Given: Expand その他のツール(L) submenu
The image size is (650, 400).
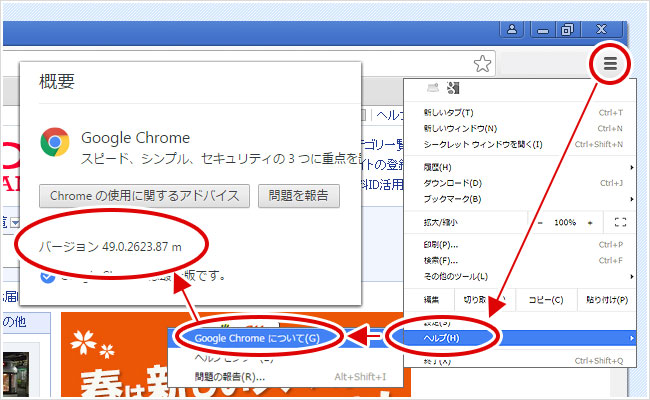Looking at the screenshot, I should coord(520,276).
